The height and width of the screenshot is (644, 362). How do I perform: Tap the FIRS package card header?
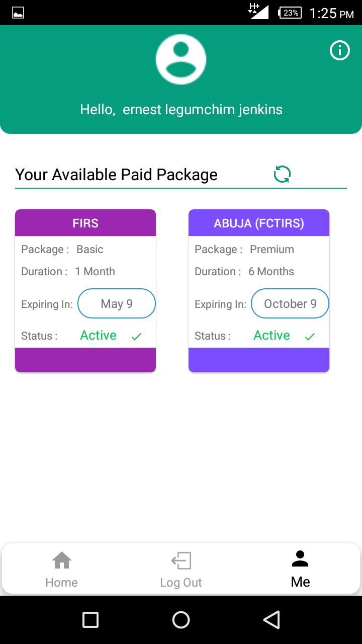(85, 223)
